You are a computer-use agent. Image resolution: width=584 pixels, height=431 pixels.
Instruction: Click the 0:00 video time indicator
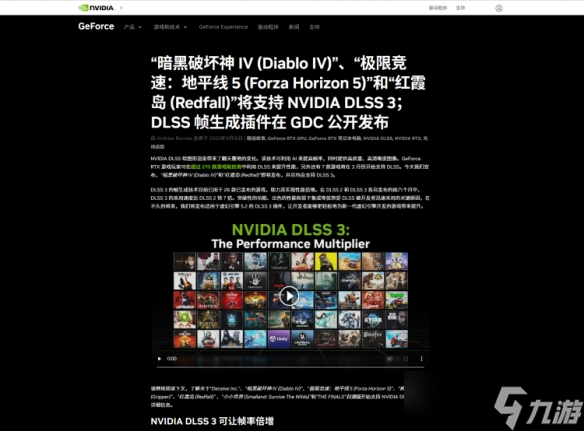(172, 359)
